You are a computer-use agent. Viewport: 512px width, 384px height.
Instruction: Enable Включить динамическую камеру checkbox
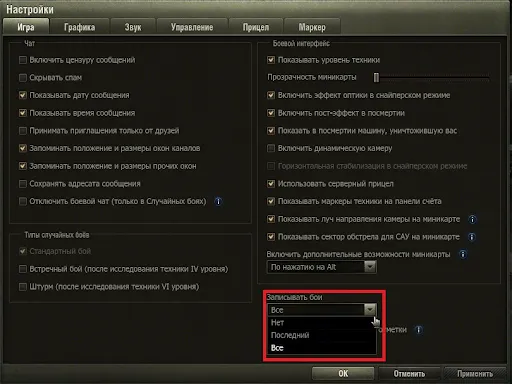coord(271,148)
